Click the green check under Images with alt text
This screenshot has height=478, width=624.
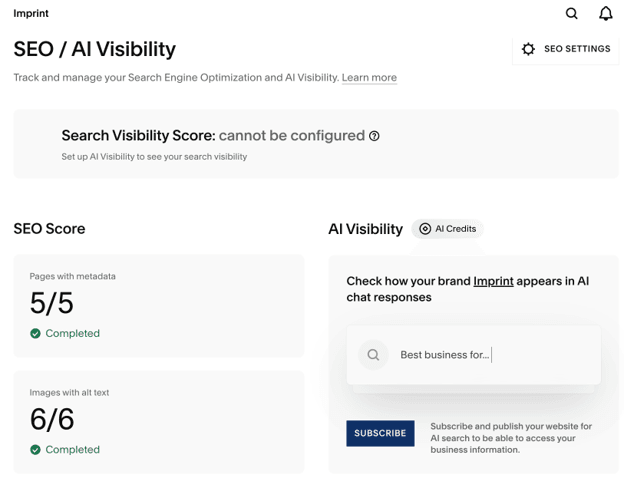(35, 449)
